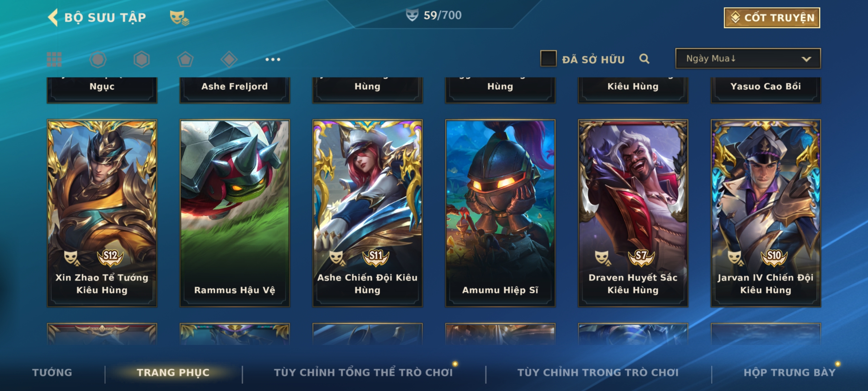The height and width of the screenshot is (391, 868).
Task: Select the hexagon rarity filter icon
Action: point(141,59)
